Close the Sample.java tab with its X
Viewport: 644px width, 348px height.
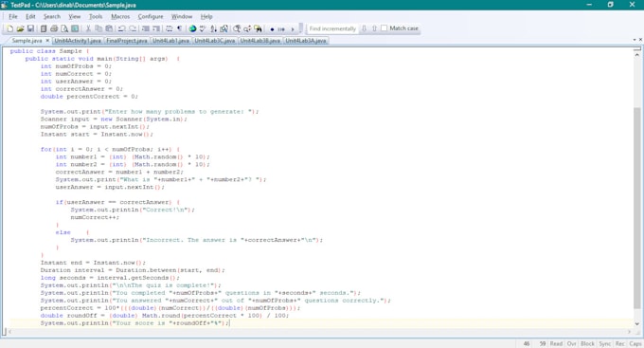(47, 41)
